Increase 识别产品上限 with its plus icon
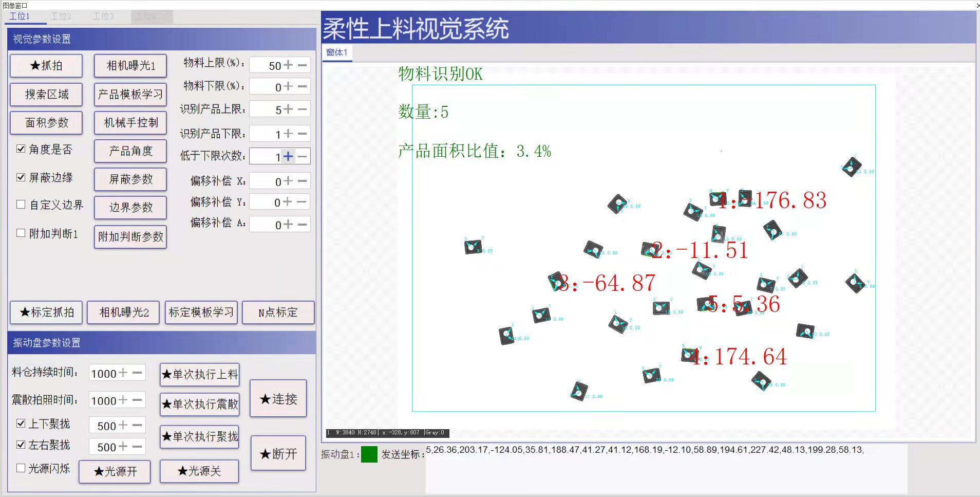The image size is (980, 497). [x=288, y=109]
